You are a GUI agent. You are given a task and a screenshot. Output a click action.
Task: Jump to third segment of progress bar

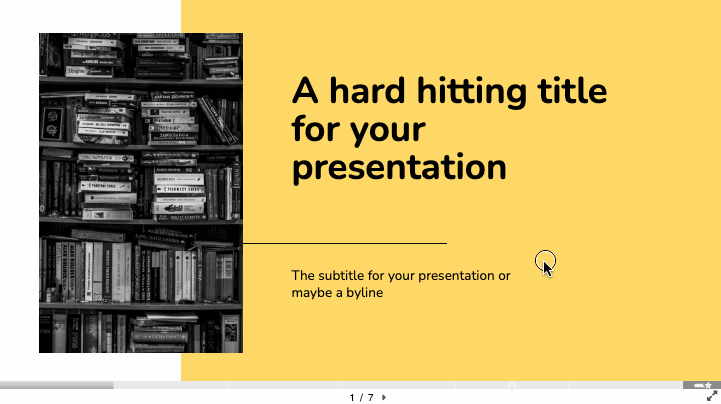[x=284, y=385]
